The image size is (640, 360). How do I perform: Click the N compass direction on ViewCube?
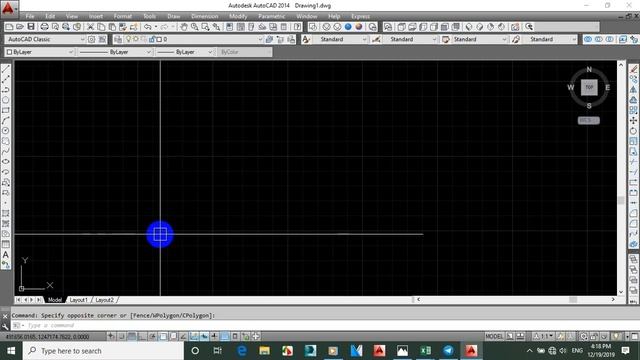tap(589, 69)
